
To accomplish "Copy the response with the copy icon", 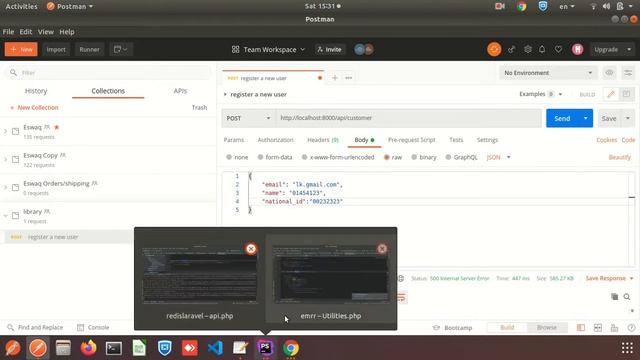I will point(614,297).
